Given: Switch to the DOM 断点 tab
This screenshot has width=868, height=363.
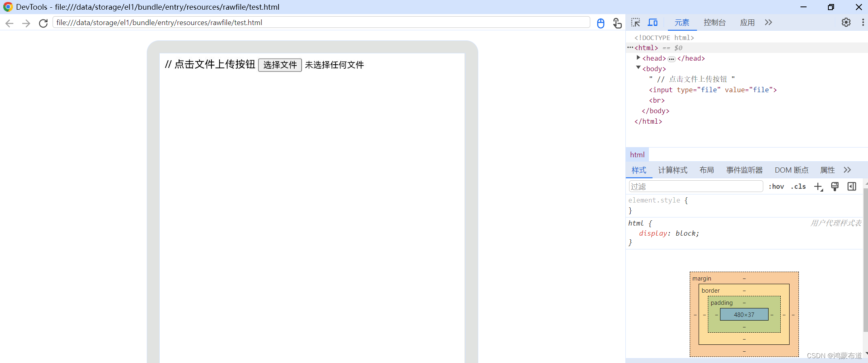Looking at the screenshot, I should [x=792, y=170].
